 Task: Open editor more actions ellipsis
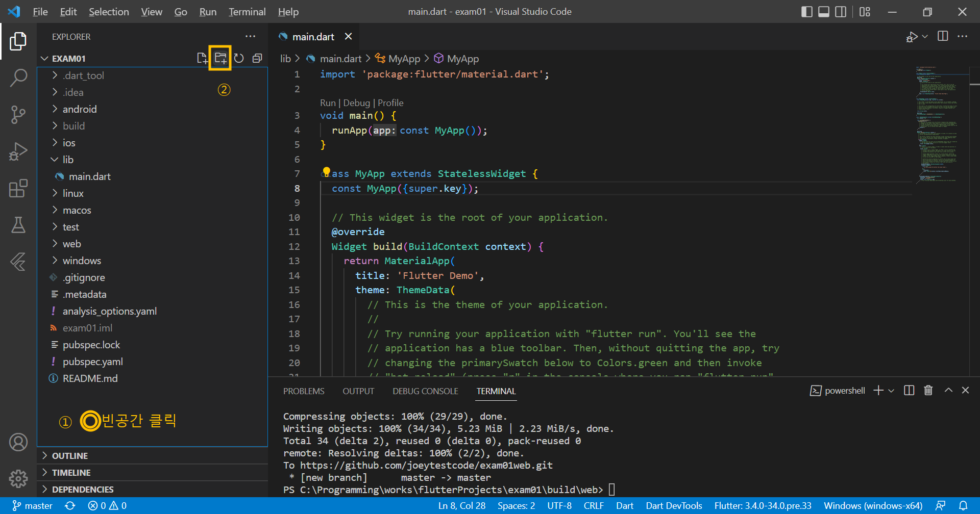[x=962, y=36]
